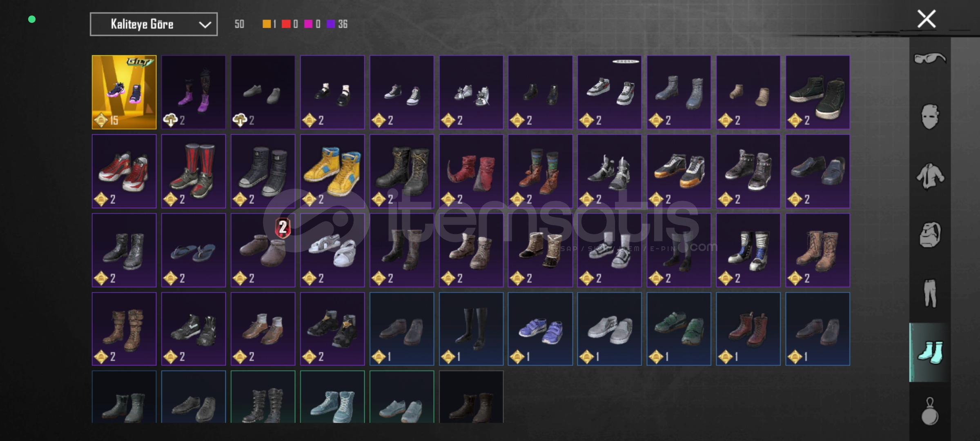Choose the purple boots with cloud download icon
Image resolution: width=980 pixels, height=441 pixels.
[194, 92]
